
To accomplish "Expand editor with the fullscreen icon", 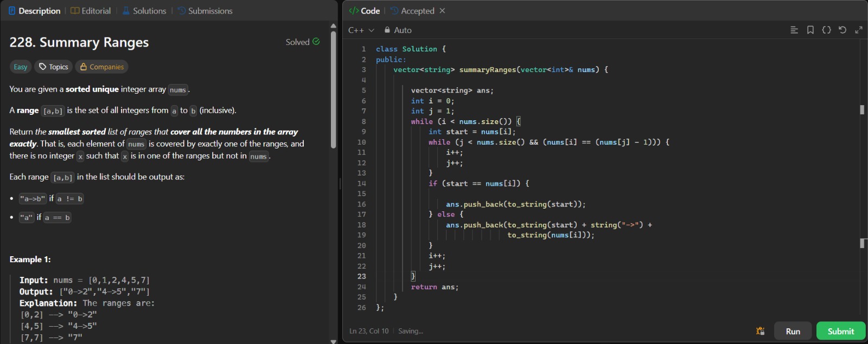I will tap(859, 30).
